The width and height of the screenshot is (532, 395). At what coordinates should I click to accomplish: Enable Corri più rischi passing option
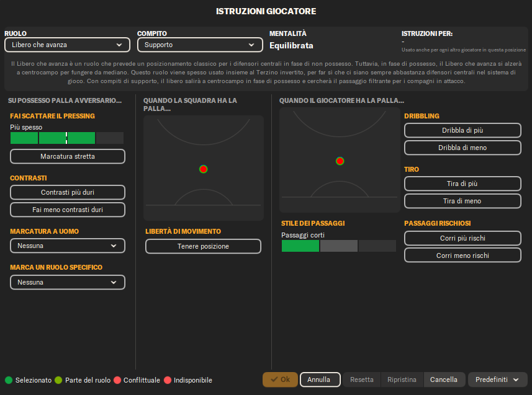point(462,238)
